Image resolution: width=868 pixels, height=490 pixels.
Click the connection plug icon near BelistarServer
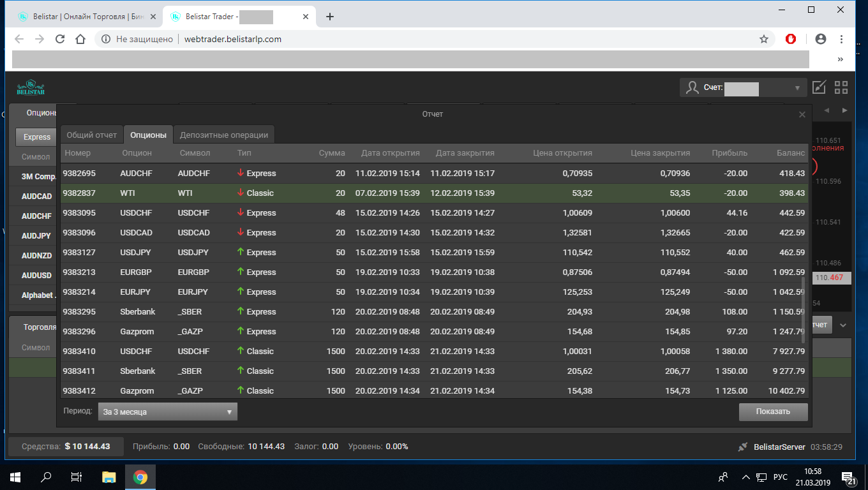pyautogui.click(x=743, y=447)
